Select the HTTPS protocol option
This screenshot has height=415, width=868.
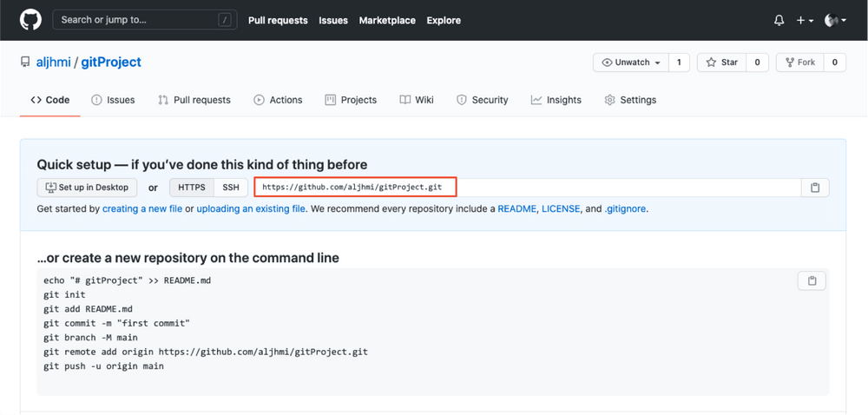pos(192,188)
